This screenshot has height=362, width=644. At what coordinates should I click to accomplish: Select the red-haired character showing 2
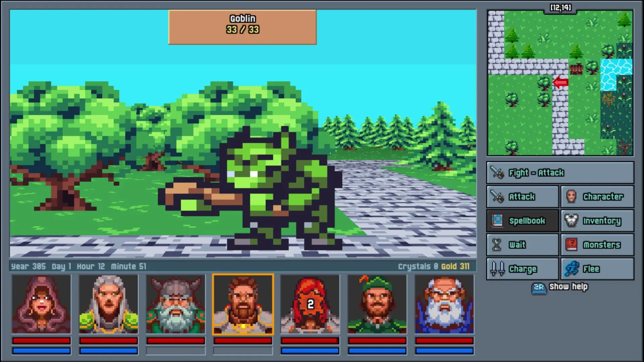[x=310, y=303]
